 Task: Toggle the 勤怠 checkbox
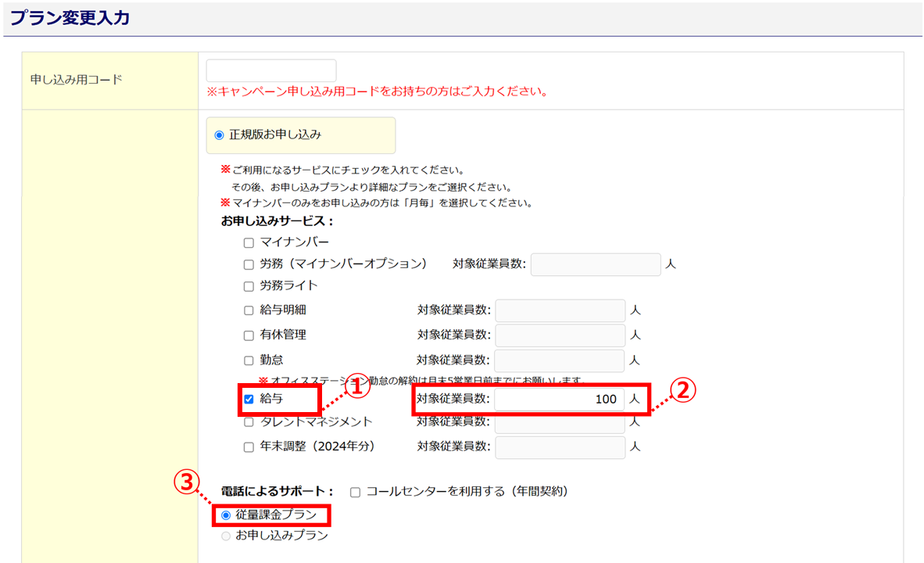[x=249, y=360]
